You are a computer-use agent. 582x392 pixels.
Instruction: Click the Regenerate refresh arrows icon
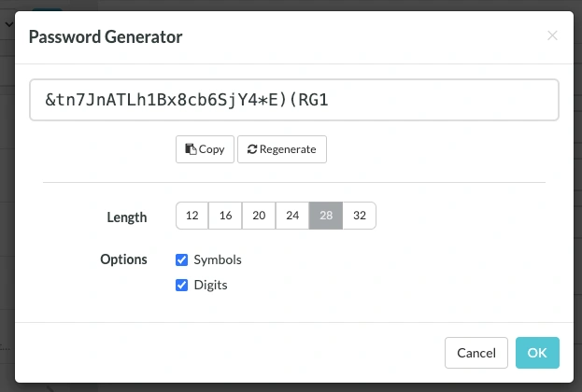tap(252, 149)
